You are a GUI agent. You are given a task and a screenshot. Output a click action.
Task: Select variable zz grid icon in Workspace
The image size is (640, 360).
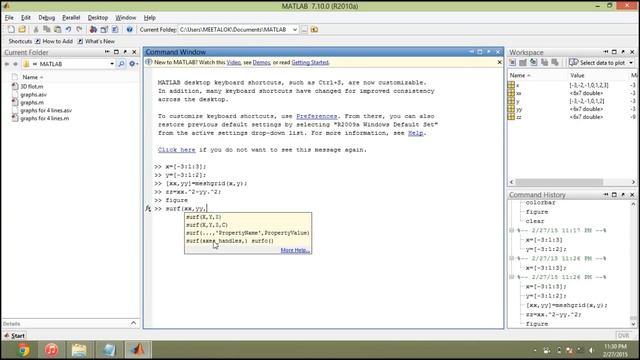click(x=511, y=117)
